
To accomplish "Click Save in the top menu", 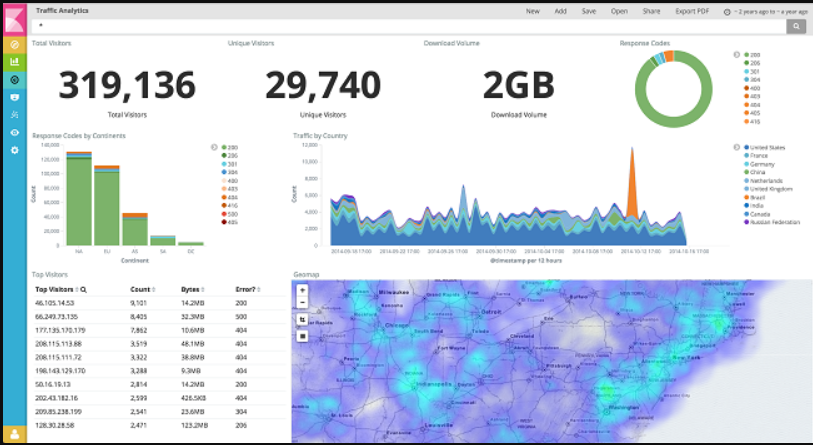I will pyautogui.click(x=588, y=11).
